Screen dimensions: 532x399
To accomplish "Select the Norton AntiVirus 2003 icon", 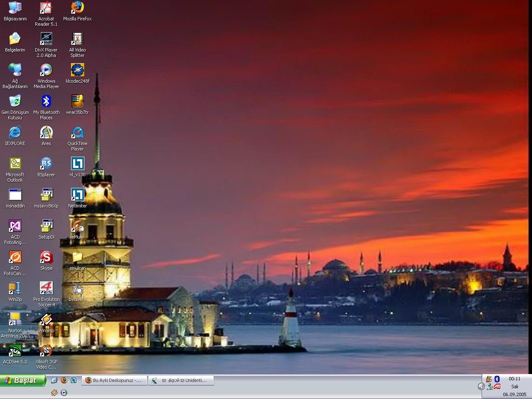I will 15,320.
